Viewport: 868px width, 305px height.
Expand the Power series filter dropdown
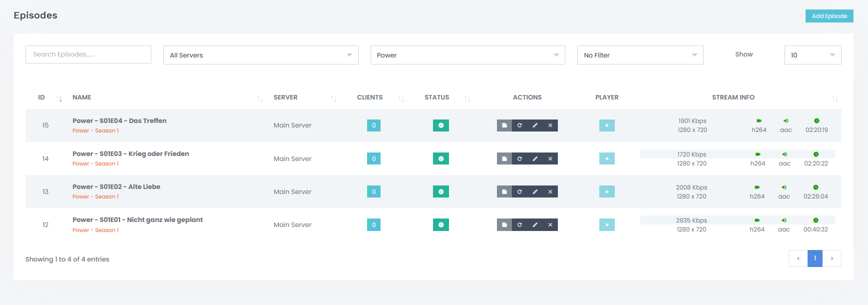click(467, 55)
